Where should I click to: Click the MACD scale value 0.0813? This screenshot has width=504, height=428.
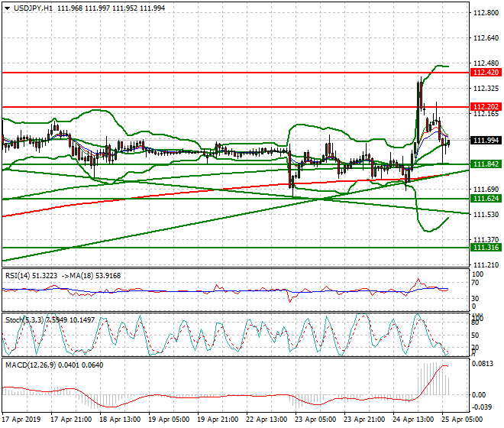click(483, 364)
